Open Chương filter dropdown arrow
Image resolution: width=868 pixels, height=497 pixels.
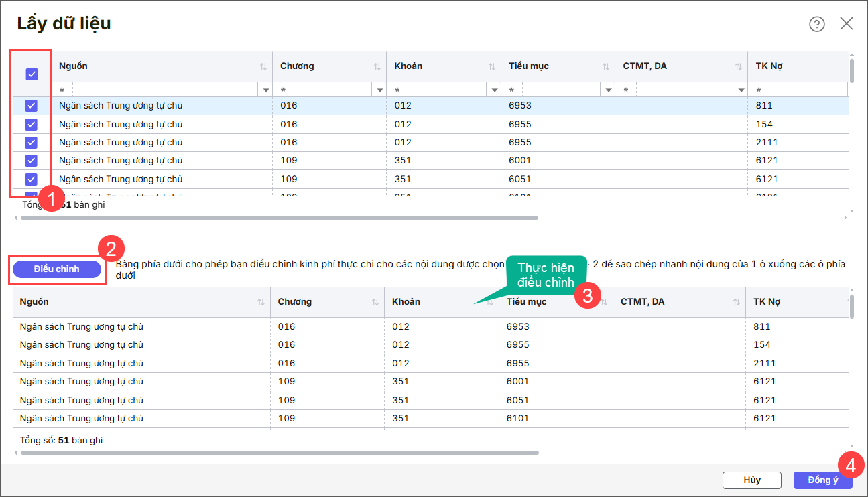pos(380,90)
